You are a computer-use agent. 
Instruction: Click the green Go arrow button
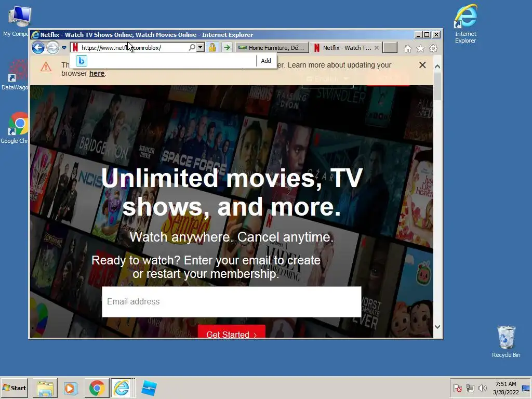click(227, 47)
